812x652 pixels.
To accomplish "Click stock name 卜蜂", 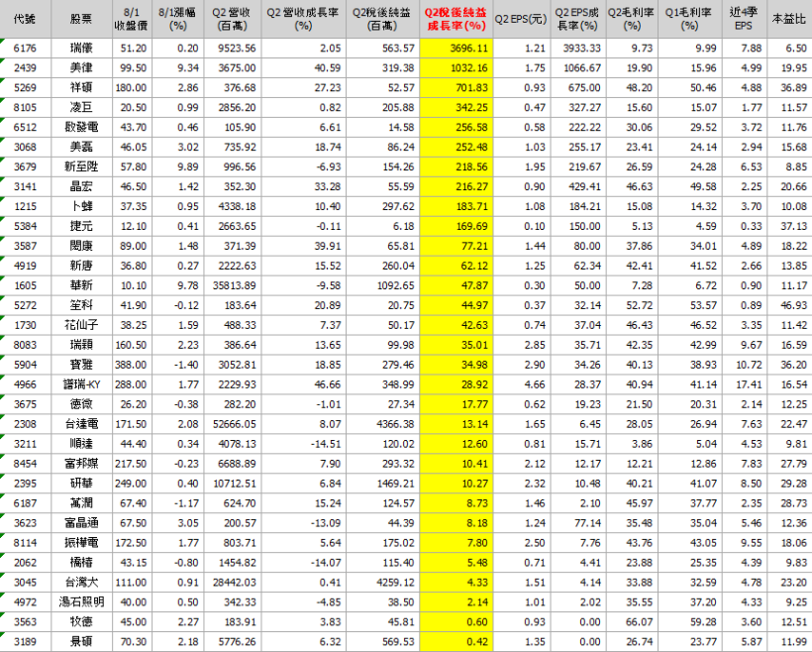I will tap(81, 206).
